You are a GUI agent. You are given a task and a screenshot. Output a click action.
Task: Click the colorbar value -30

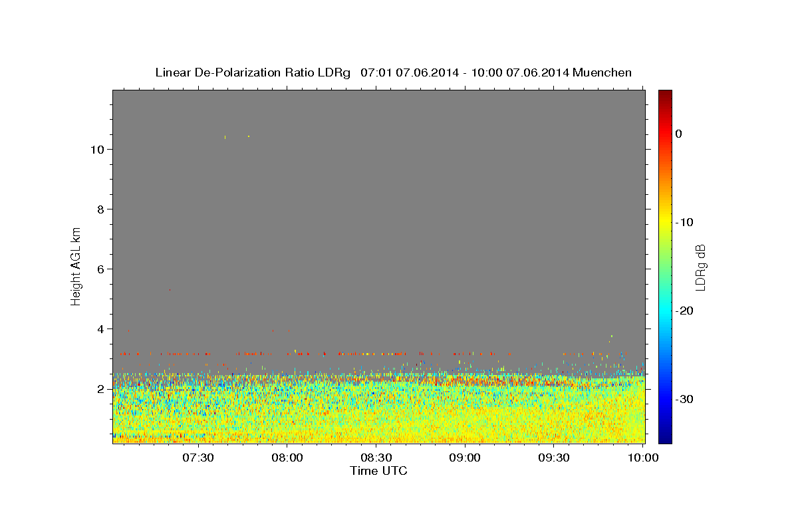685,399
